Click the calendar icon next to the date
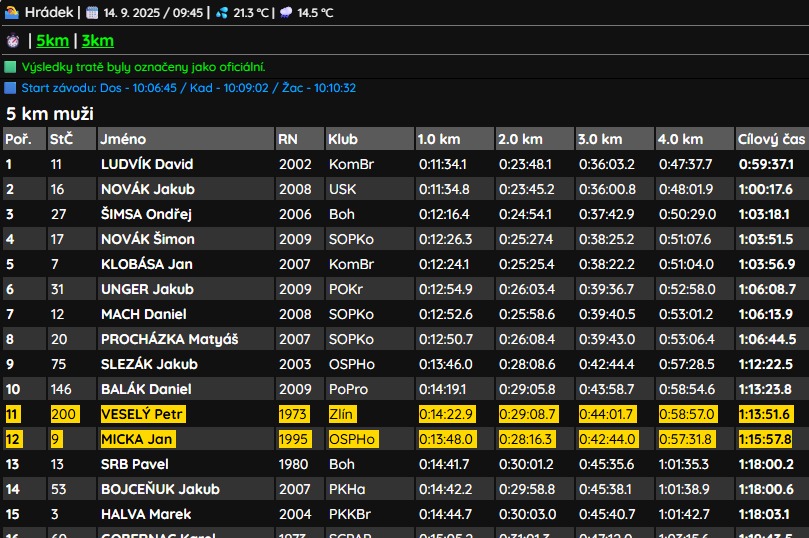The image size is (809, 538). [x=92, y=13]
